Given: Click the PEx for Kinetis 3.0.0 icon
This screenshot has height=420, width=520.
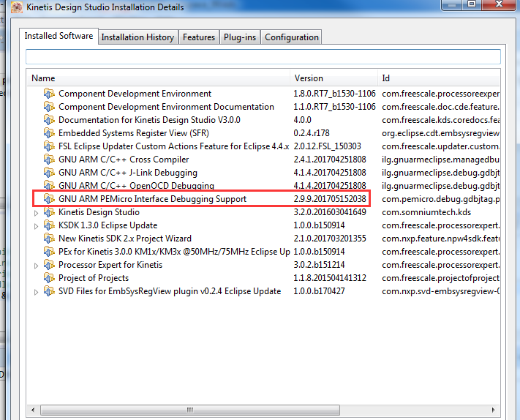Looking at the screenshot, I should tap(49, 252).
